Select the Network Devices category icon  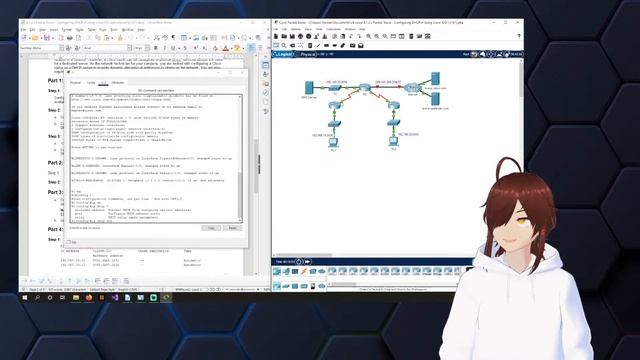click(x=277, y=271)
